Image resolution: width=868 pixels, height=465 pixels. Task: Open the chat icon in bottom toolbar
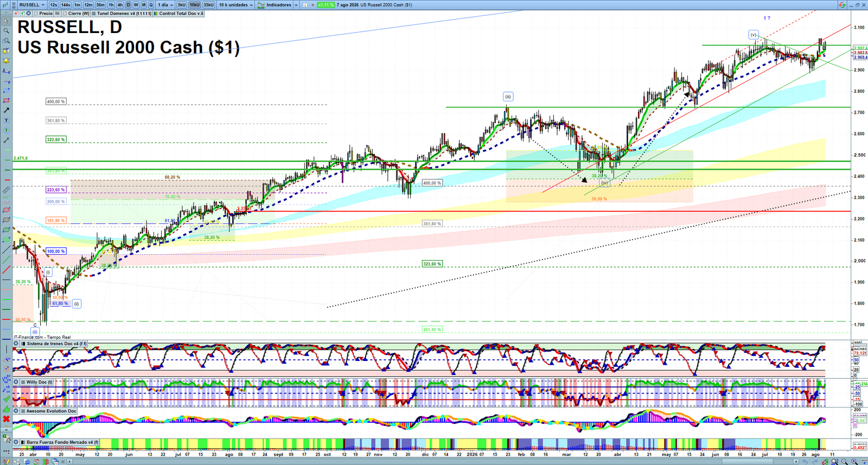pos(27,462)
